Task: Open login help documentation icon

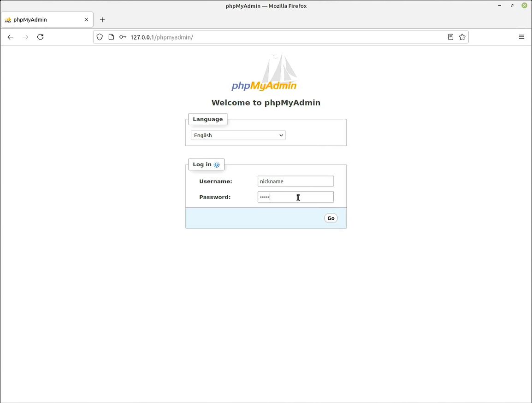Action: [x=217, y=165]
